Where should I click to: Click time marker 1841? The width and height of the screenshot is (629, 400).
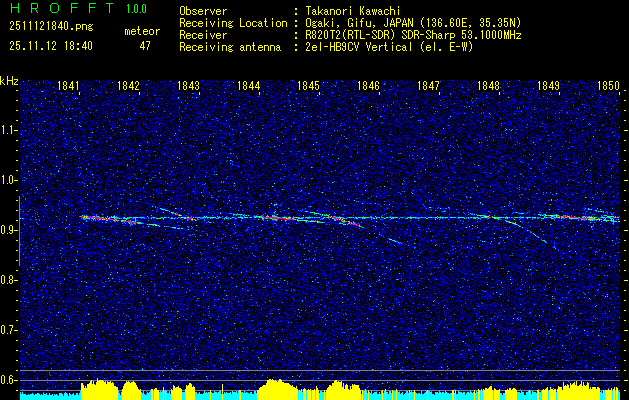pos(68,86)
